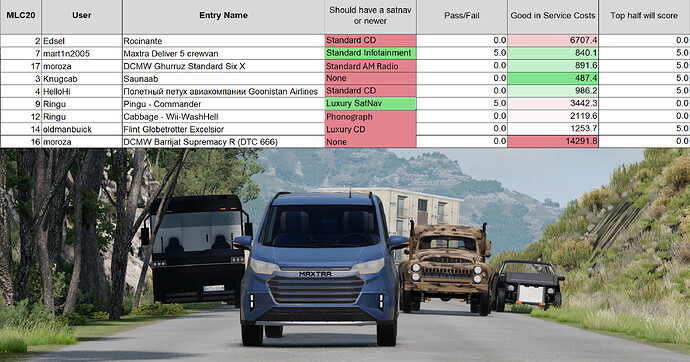Select the Entry Name header cell
This screenshot has height=362, width=690.
click(x=223, y=16)
